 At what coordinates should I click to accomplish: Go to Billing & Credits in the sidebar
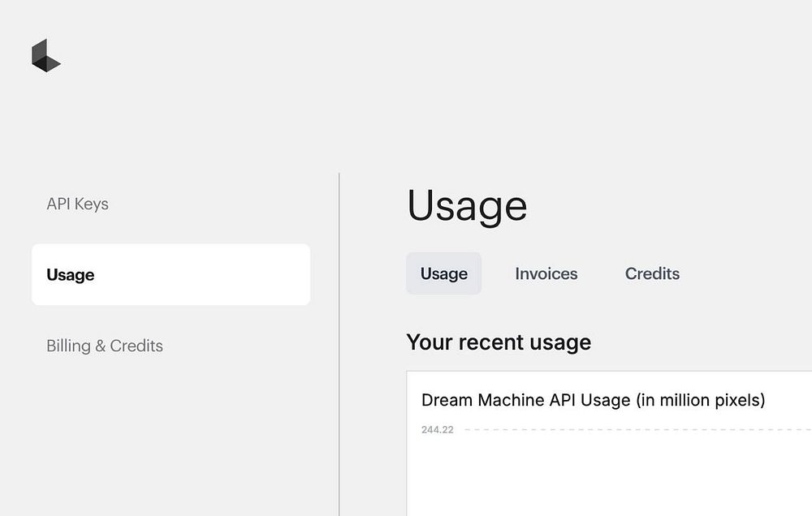[105, 345]
